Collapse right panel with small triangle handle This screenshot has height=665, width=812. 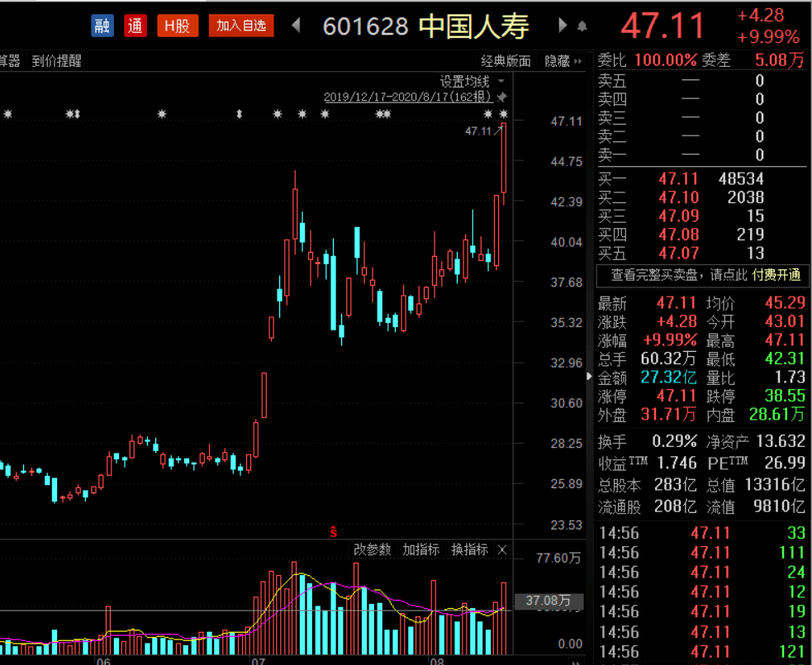(x=589, y=377)
